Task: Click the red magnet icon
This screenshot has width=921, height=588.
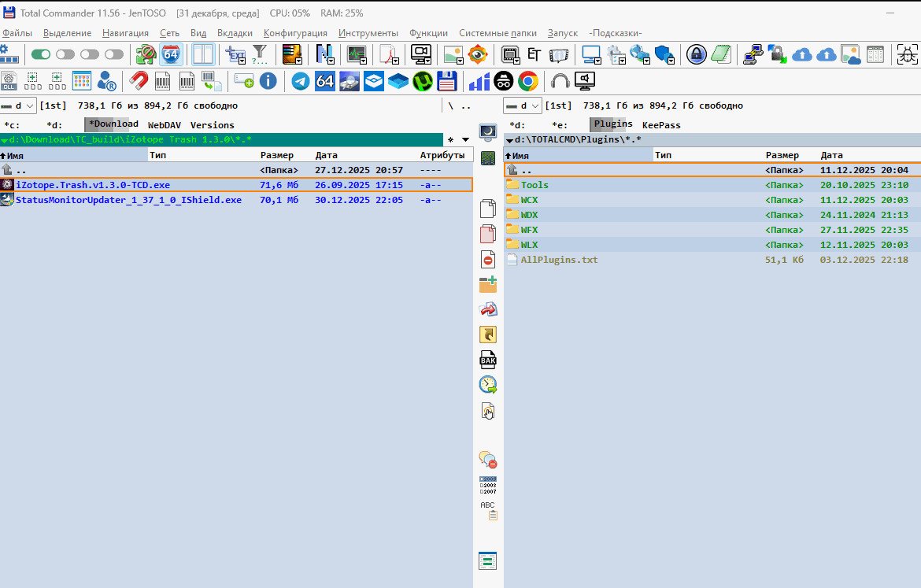Action: (x=139, y=81)
